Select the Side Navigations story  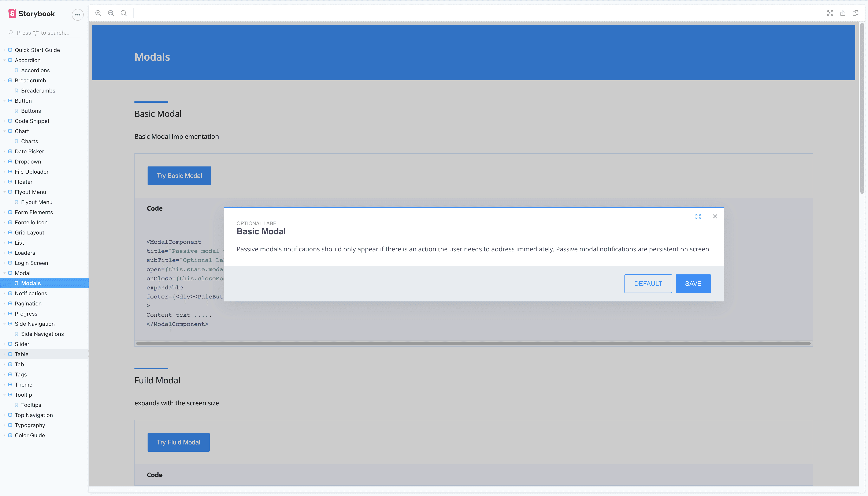pyautogui.click(x=42, y=334)
